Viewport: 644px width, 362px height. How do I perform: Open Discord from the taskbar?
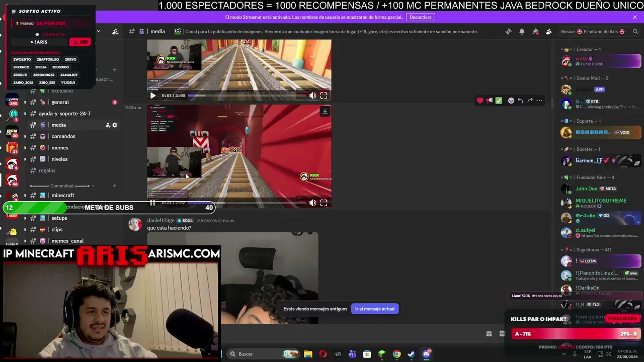(426, 354)
